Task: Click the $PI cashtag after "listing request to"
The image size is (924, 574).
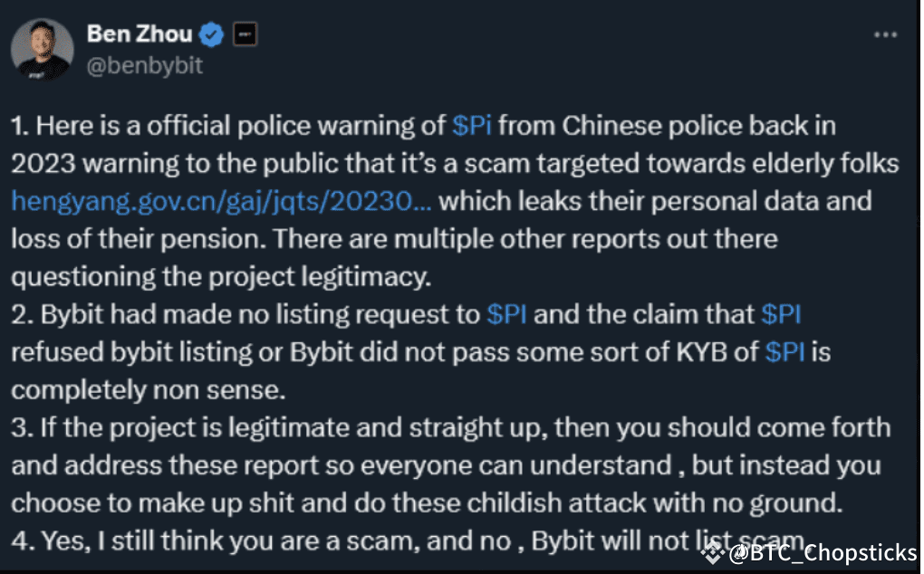Action: click(x=508, y=314)
